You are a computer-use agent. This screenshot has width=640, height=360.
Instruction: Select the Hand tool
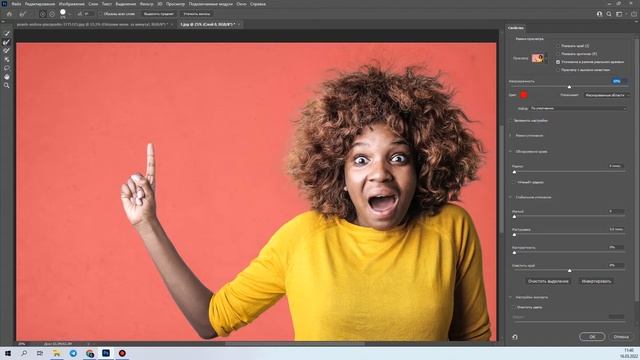7,77
